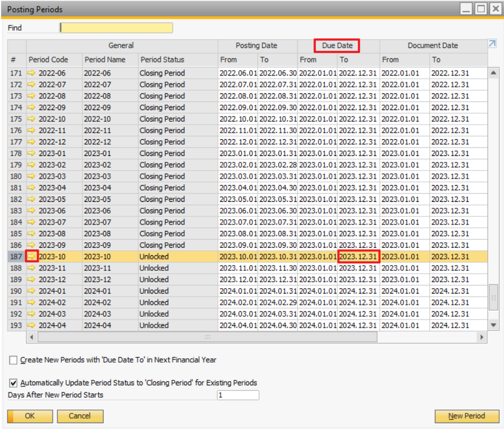The image size is (504, 429).
Task: Click posting date from '2023.10.01'
Action: pos(238,256)
